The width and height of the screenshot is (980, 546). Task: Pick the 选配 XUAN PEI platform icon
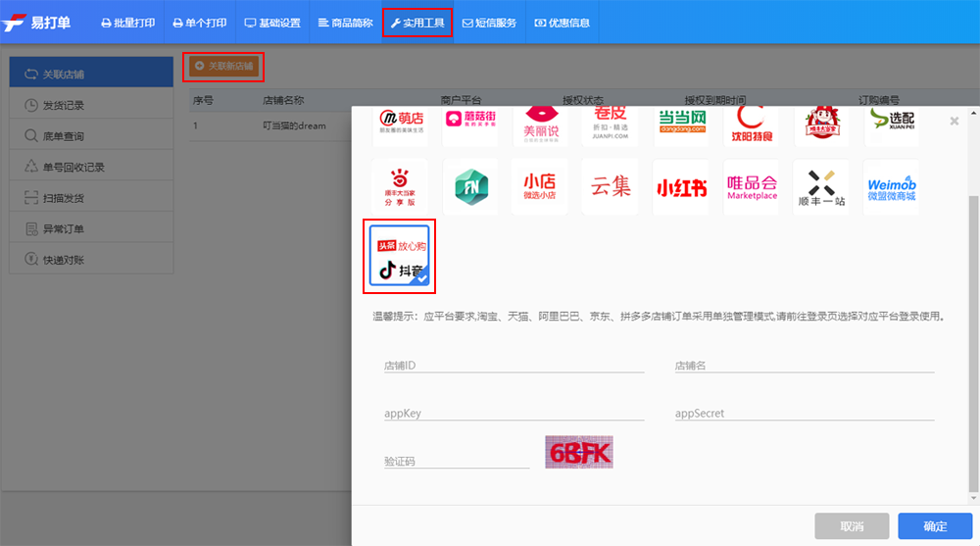(892, 125)
